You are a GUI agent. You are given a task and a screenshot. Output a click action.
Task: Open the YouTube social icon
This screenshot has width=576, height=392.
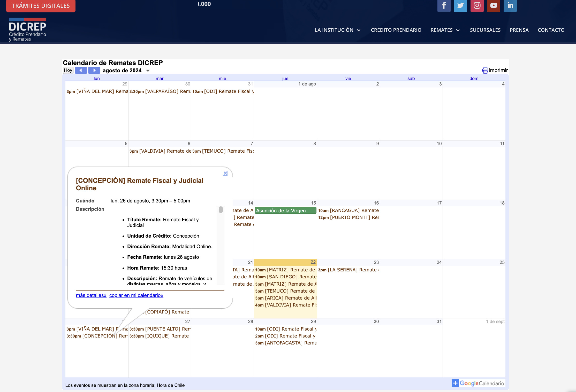[x=493, y=5]
